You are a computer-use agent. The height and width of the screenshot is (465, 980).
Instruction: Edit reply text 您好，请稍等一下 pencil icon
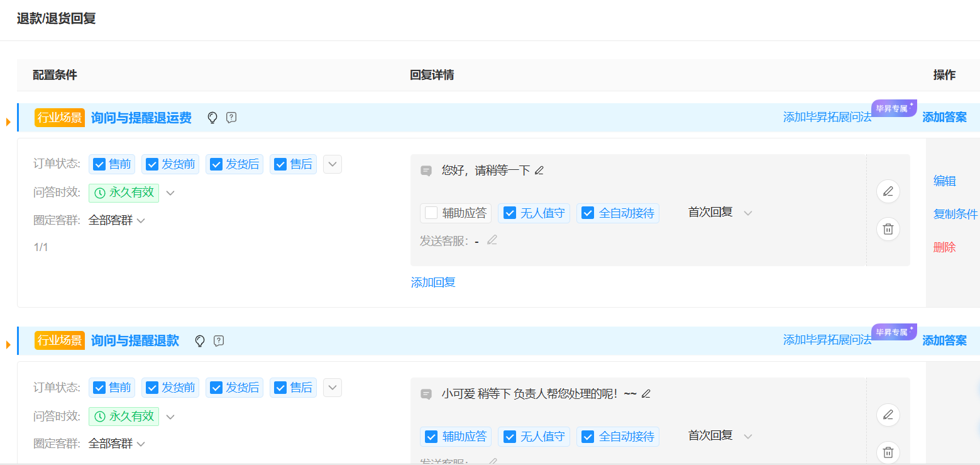[x=539, y=171]
